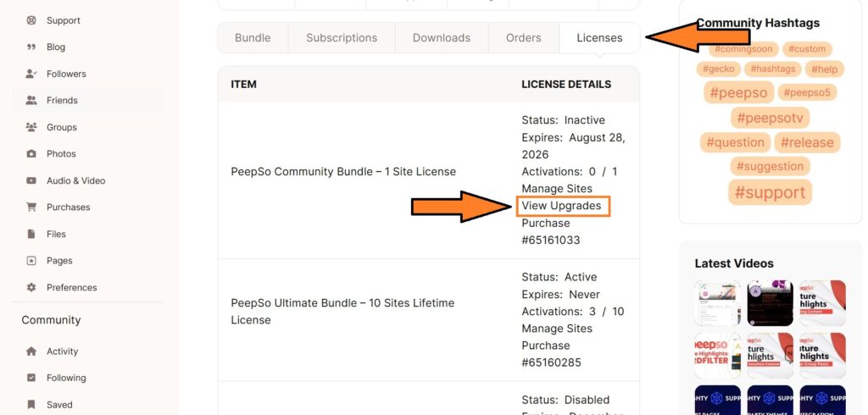Screen dimensions: 868x415
Task: Select the #support community hashtag
Action: 770,192
